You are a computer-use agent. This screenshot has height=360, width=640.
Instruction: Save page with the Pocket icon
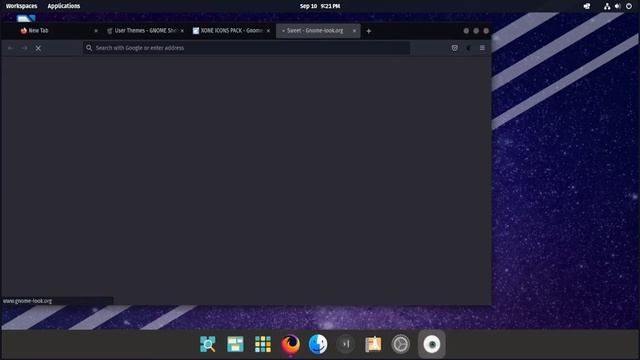[x=454, y=48]
